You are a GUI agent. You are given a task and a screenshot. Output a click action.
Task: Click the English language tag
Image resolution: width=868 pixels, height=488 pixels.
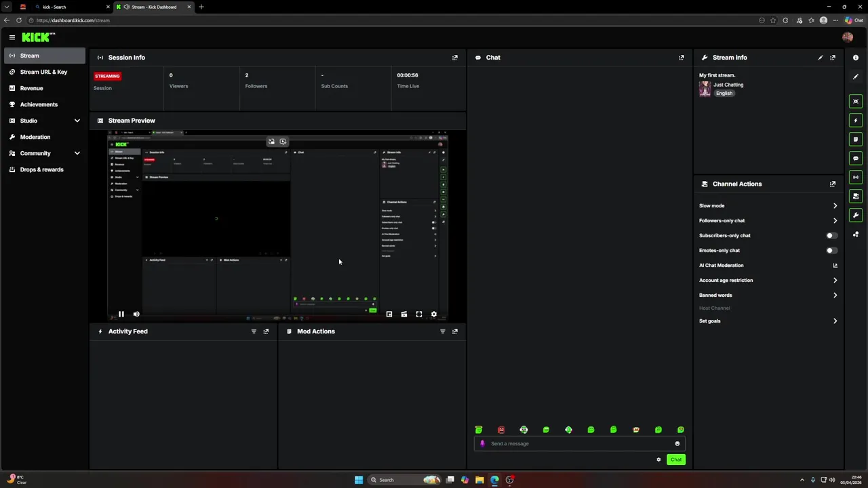(724, 94)
